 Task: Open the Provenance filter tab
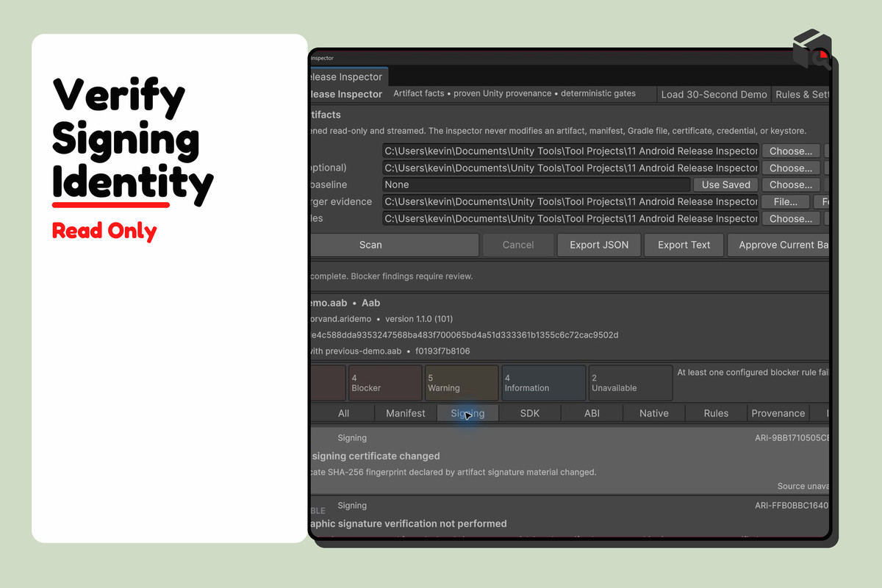pyautogui.click(x=778, y=413)
